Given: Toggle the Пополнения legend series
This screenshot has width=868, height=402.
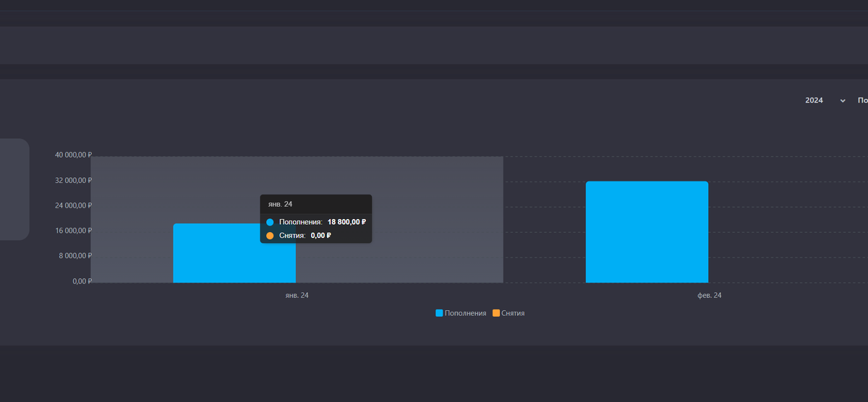Looking at the screenshot, I should (461, 313).
